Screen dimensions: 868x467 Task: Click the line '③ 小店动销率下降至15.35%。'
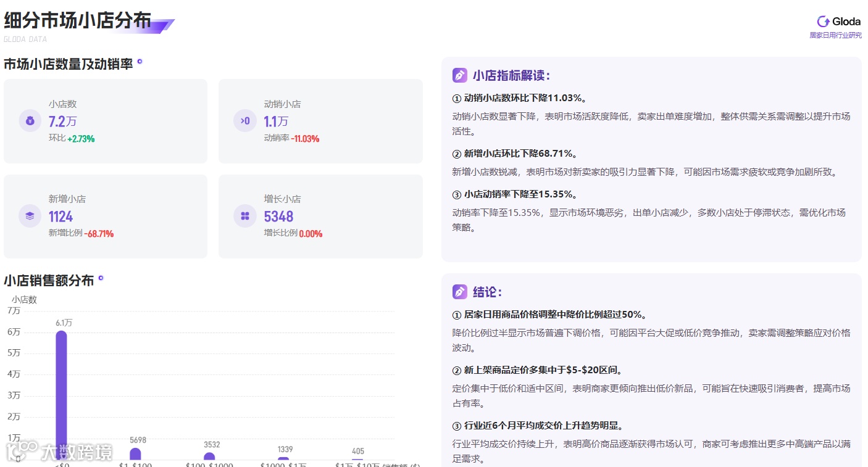[515, 194]
